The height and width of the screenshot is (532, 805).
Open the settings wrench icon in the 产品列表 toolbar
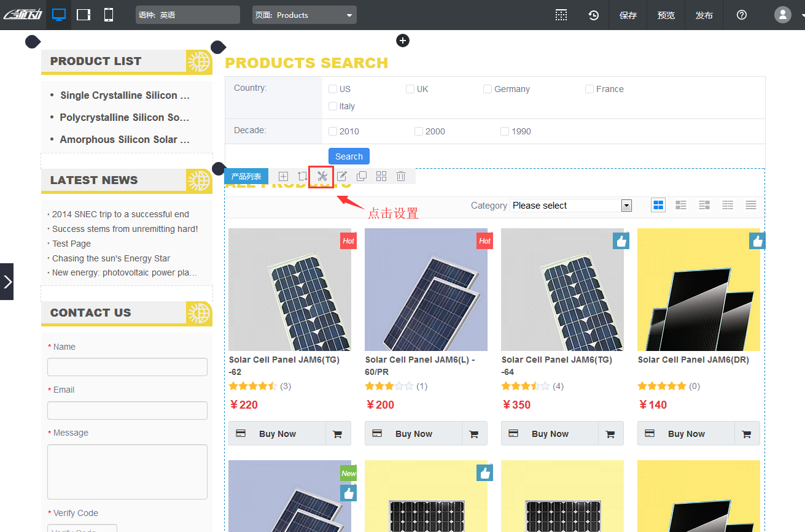(322, 177)
